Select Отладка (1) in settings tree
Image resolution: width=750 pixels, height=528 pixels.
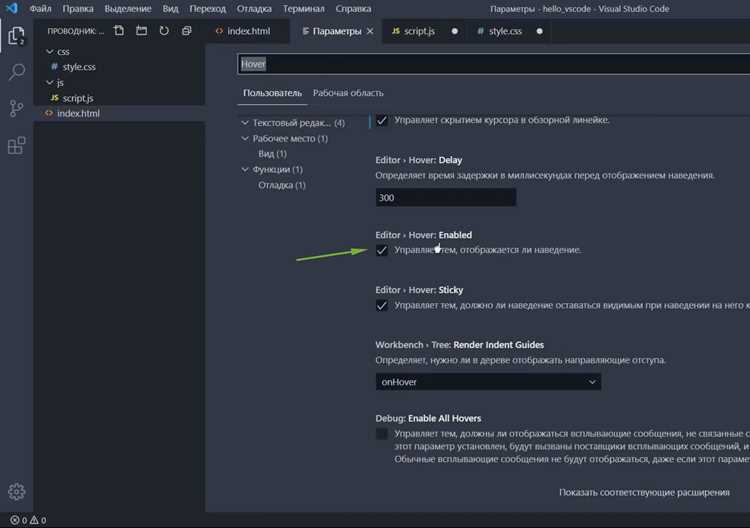(x=282, y=185)
